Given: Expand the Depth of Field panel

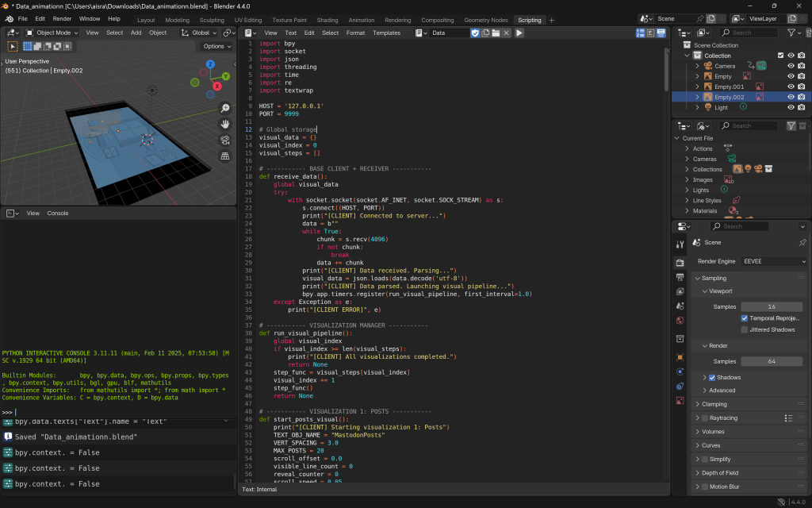Looking at the screenshot, I should click(749, 473).
